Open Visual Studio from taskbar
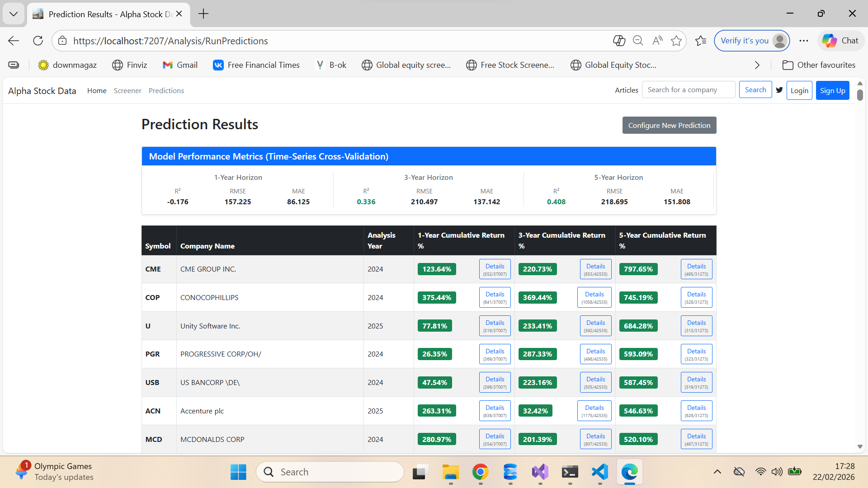Viewport: 868px width, 488px height. pos(540,472)
